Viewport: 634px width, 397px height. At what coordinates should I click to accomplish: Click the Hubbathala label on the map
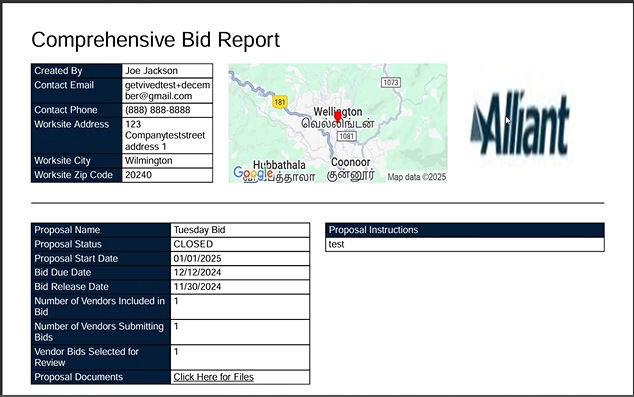pos(279,165)
